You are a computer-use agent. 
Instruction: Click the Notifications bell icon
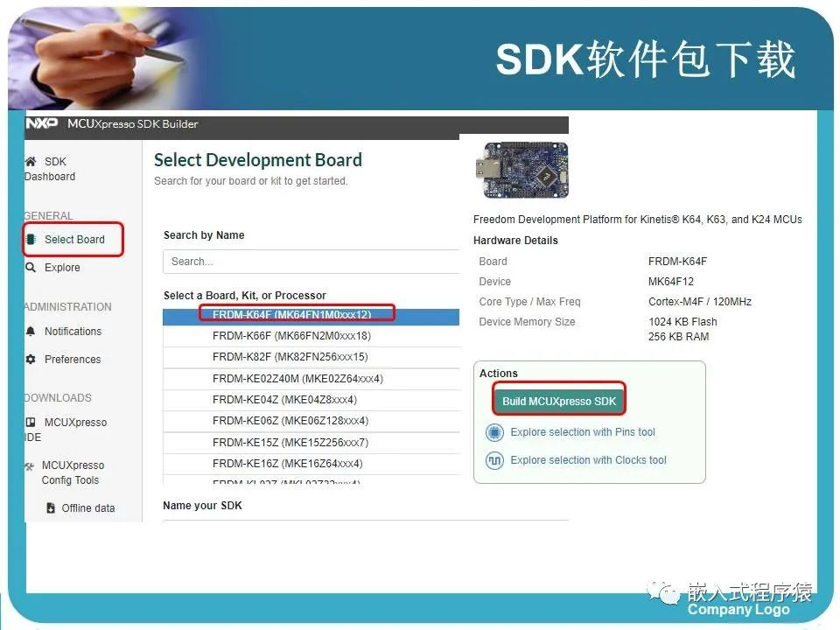coord(31,332)
